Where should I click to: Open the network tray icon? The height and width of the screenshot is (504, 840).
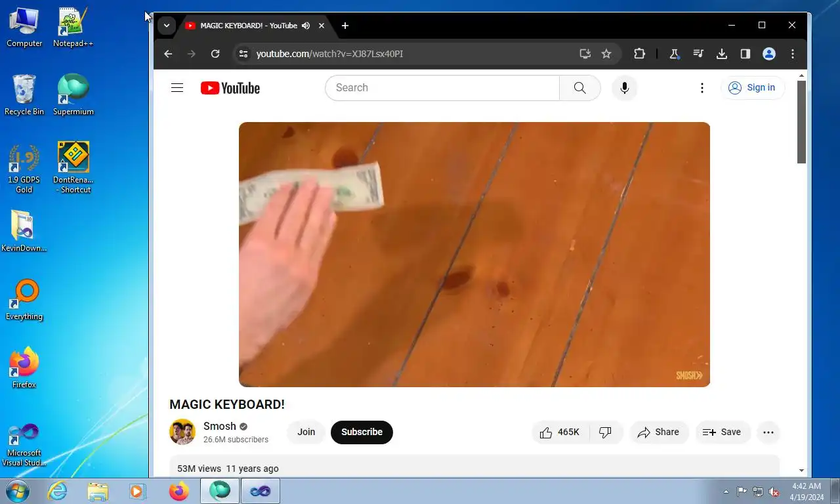[x=758, y=492]
